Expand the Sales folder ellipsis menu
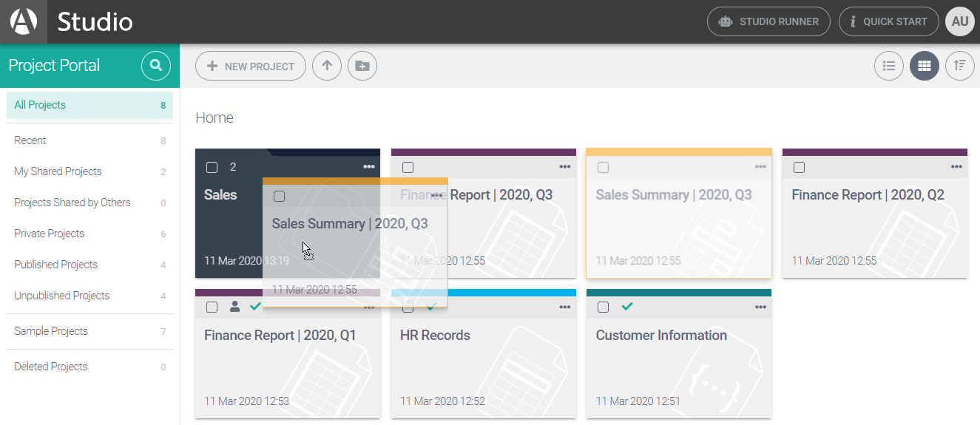The width and height of the screenshot is (980, 425). click(x=369, y=167)
